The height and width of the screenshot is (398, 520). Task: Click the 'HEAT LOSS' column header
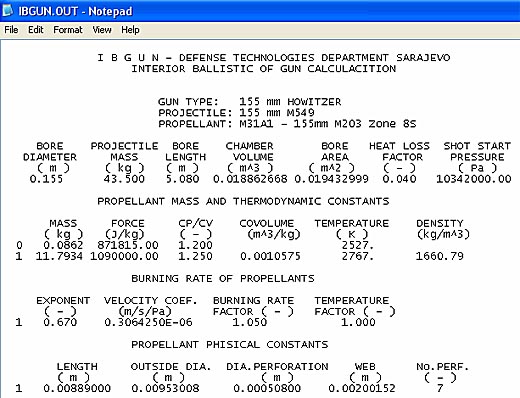399,146
